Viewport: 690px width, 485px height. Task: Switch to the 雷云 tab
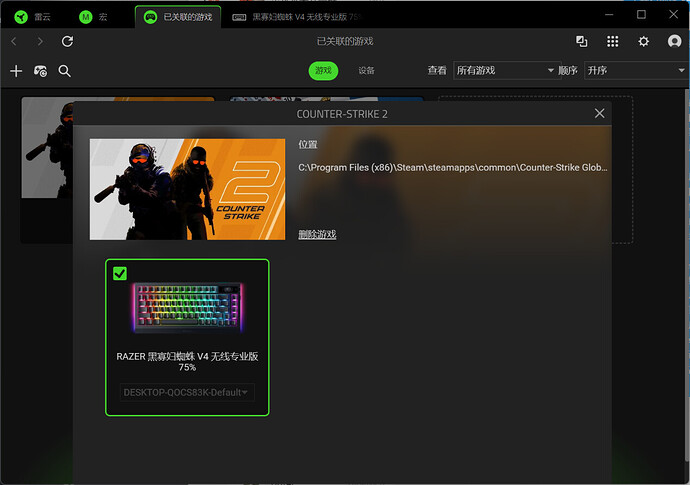[33, 17]
